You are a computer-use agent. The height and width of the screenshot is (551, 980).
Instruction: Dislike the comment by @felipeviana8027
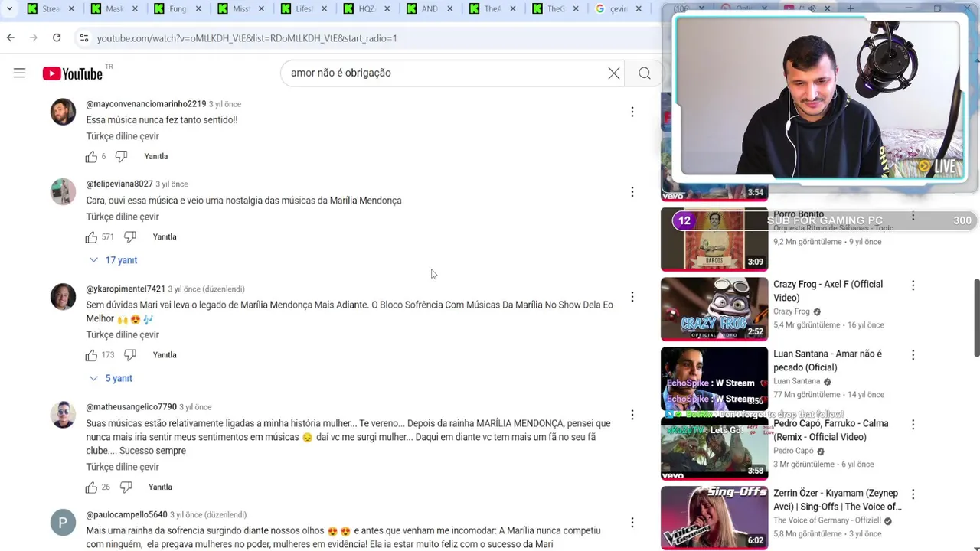[130, 237]
